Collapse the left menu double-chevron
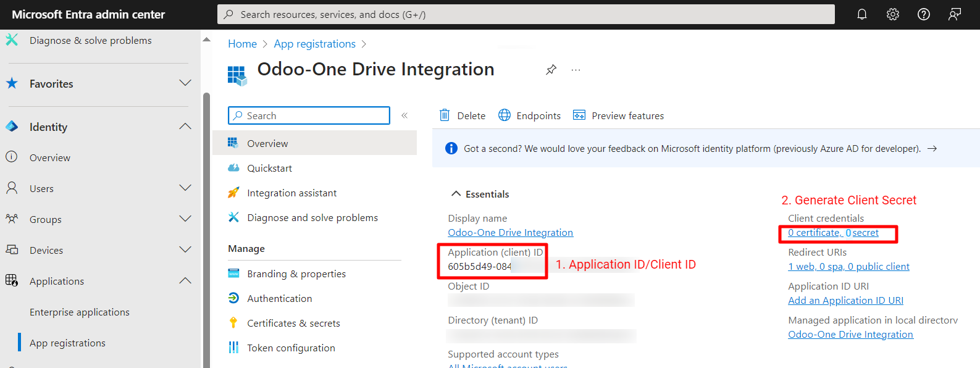Image resolution: width=980 pixels, height=368 pixels. [x=404, y=115]
